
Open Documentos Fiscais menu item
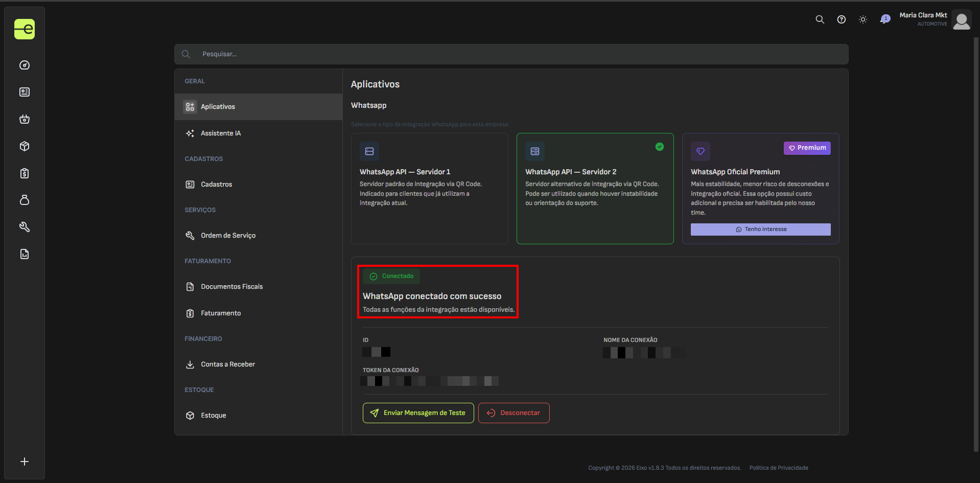point(259,287)
